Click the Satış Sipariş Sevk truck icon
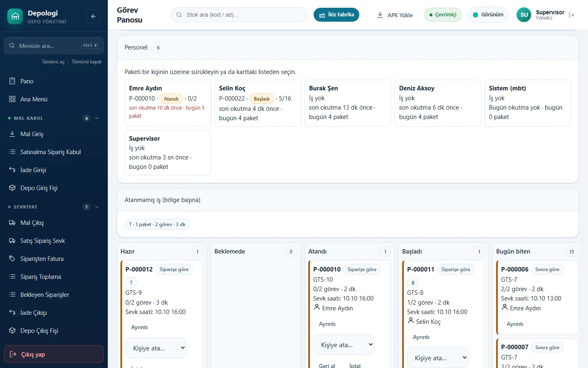This screenshot has width=588, height=368. (12, 241)
